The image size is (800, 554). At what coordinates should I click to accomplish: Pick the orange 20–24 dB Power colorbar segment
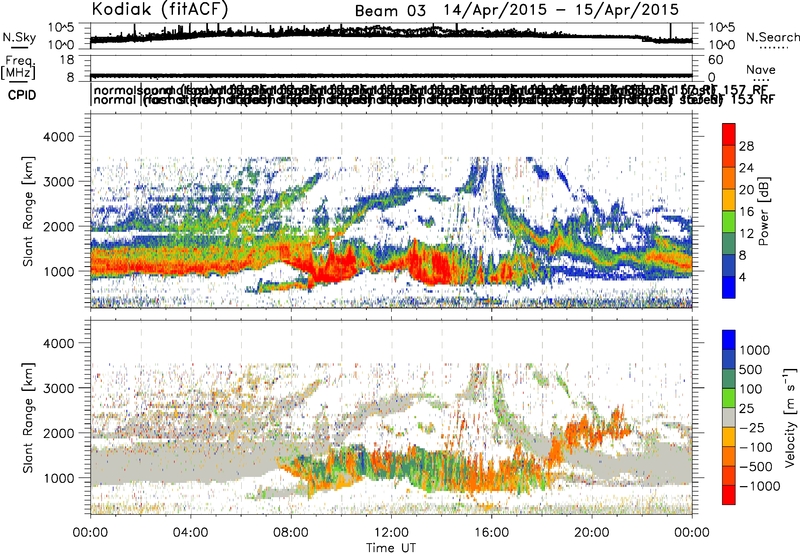click(729, 178)
